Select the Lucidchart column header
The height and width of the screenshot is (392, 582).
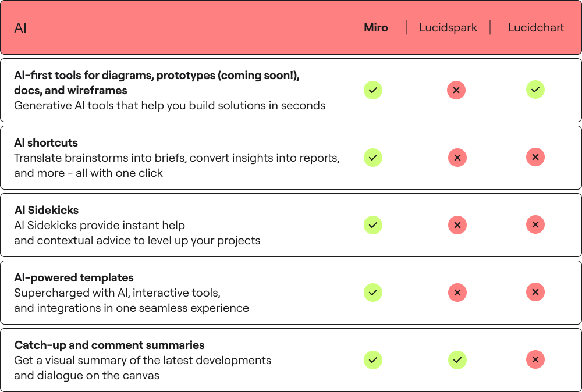pos(535,28)
